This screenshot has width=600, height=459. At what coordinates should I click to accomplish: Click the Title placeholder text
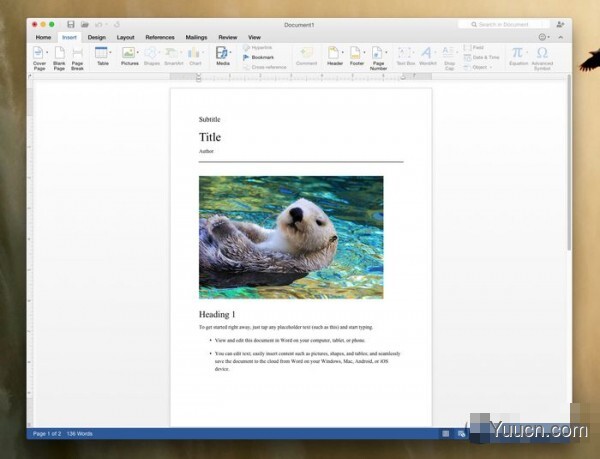(x=210, y=137)
